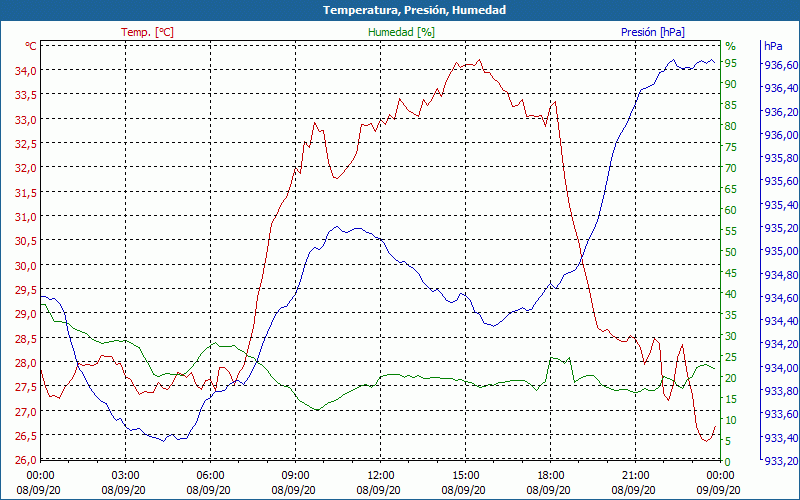Image resolution: width=800 pixels, height=500 pixels.
Task: Click the 934,20 pressure axis value
Action: pos(781,344)
